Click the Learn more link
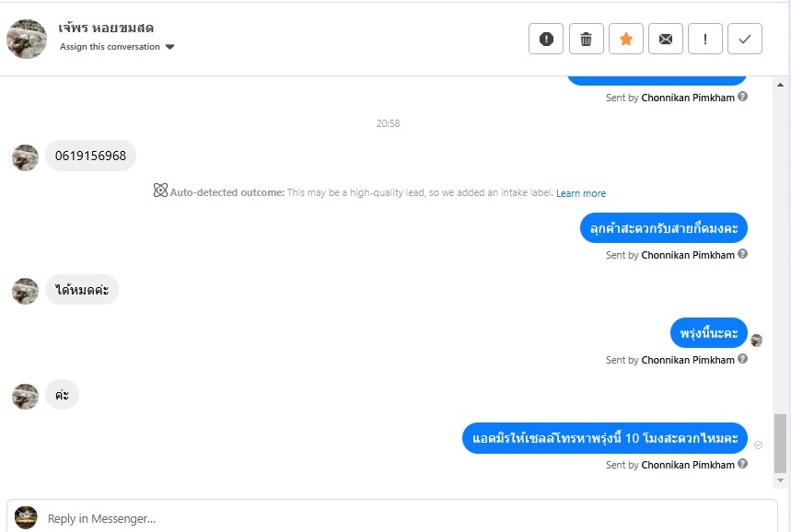The image size is (791, 532). click(x=581, y=193)
